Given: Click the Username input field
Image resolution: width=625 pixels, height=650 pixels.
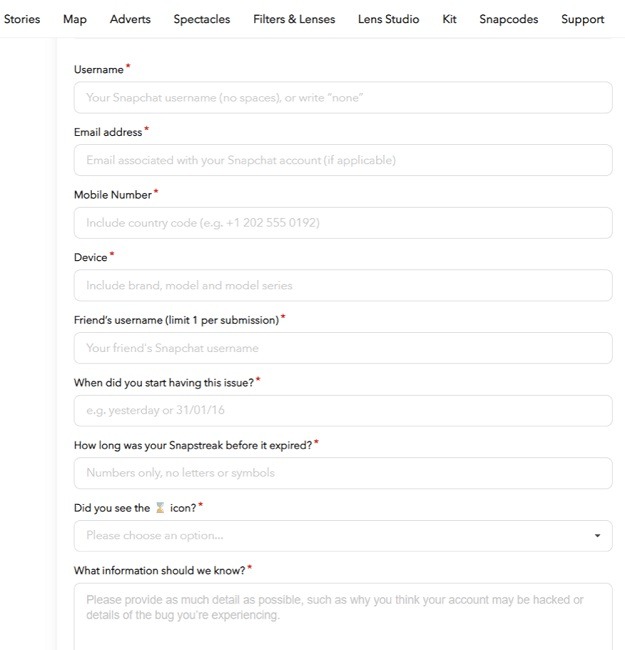Looking at the screenshot, I should (x=342, y=98).
